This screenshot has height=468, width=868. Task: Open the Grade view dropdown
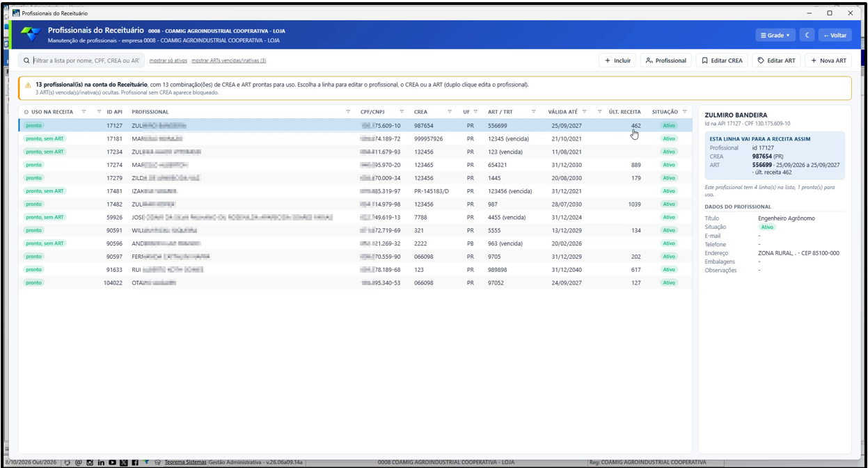coord(775,35)
